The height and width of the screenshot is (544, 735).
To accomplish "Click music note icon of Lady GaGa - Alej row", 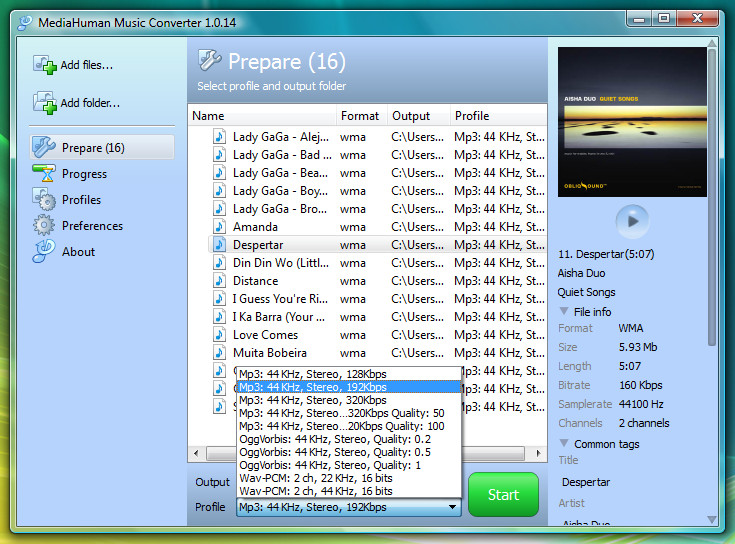I will tap(219, 136).
